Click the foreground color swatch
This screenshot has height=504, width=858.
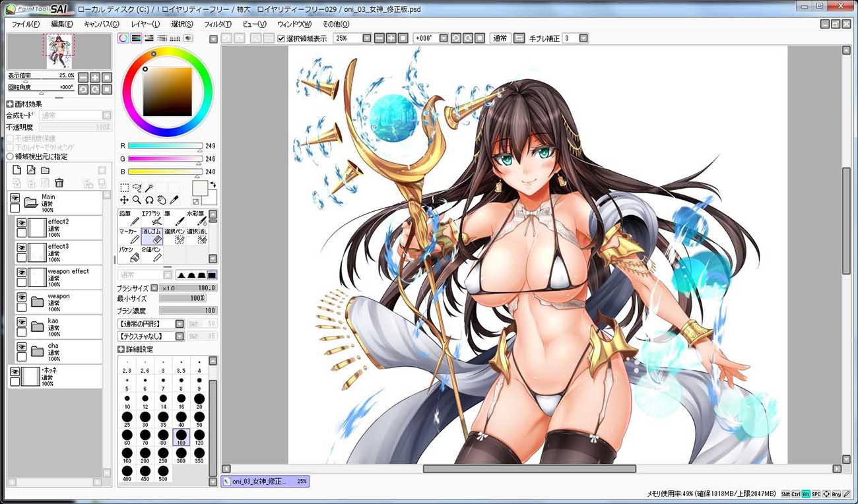(x=199, y=187)
